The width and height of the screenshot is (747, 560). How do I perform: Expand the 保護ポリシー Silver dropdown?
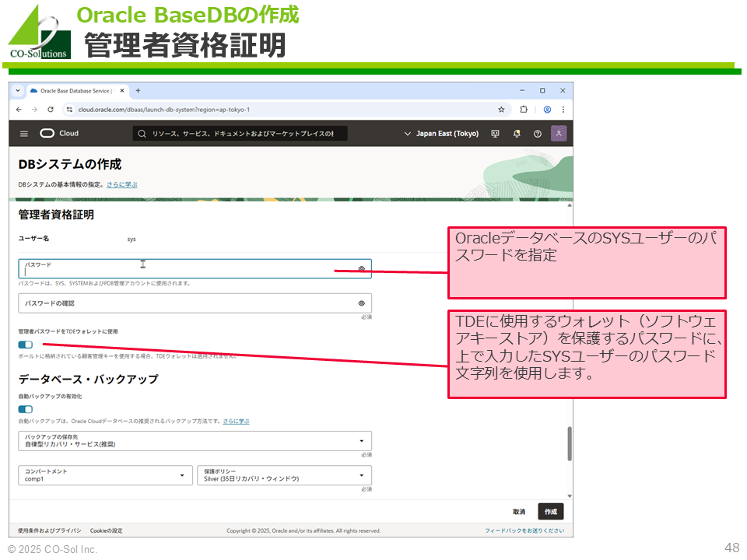285,475
